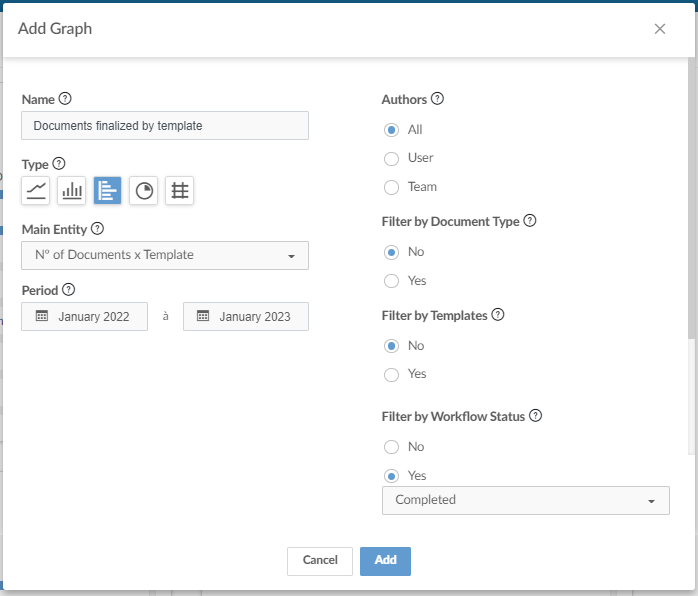The height and width of the screenshot is (596, 698).
Task: Open help icon for Filter by Workflow Status
Action: point(536,416)
